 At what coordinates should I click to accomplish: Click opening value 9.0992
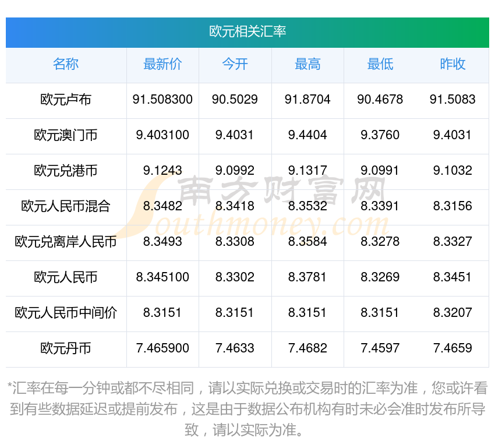click(235, 171)
